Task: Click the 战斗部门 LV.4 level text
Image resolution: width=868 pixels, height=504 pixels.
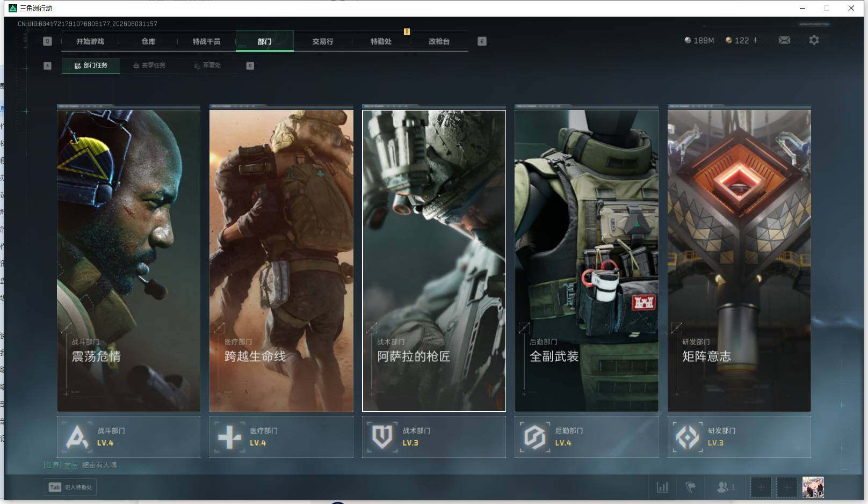Action: point(105,443)
